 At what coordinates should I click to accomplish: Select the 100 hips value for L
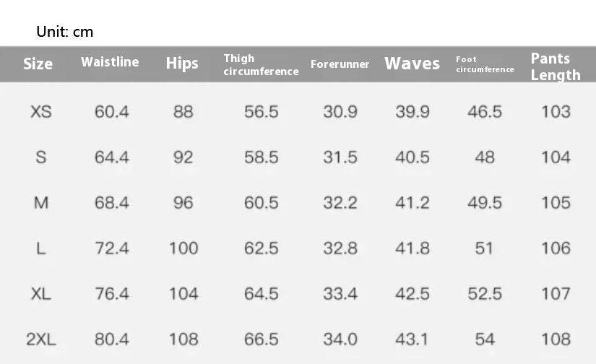183,248
